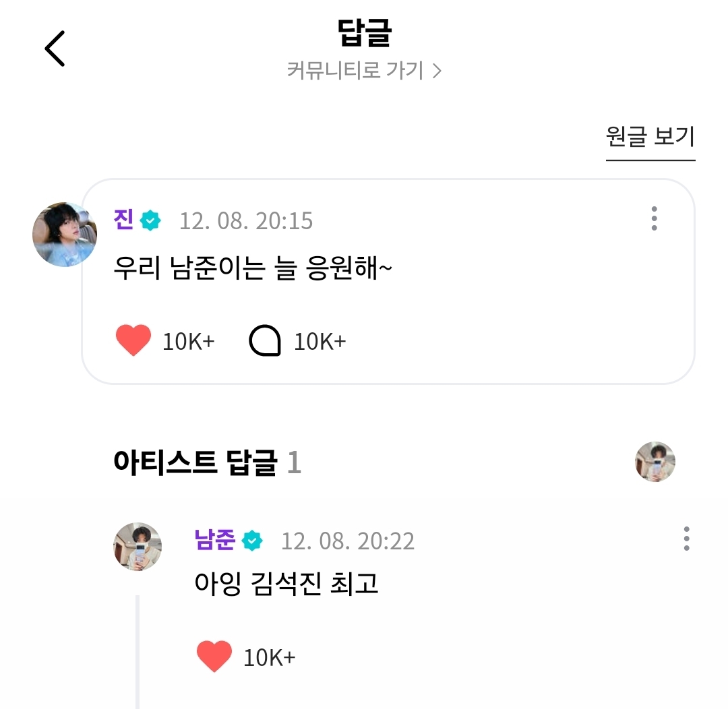Tap the 아티스트 답글 1 section header
728x728 pixels.
coord(208,462)
